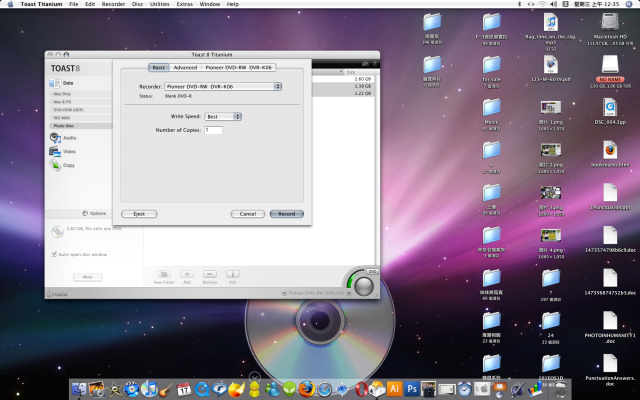Viewport: 640px width, 400px height.
Task: Click the big round record button in Toast
Action: coord(364,286)
